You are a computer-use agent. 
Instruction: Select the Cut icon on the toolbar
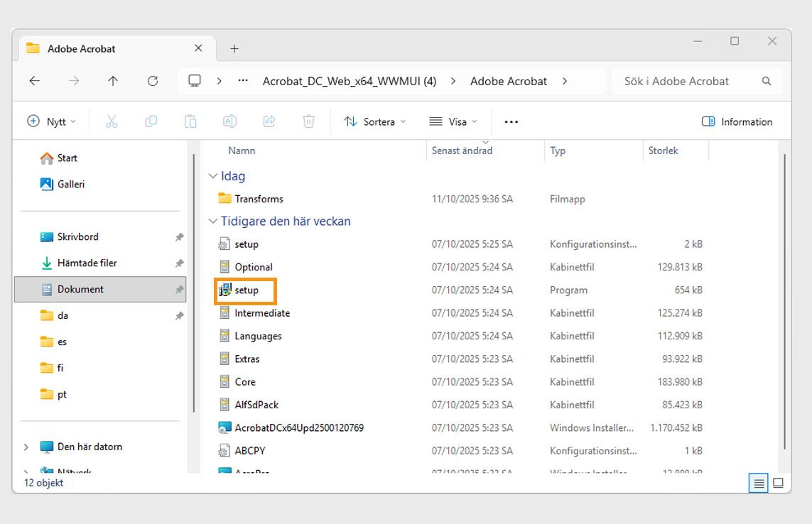tap(111, 121)
